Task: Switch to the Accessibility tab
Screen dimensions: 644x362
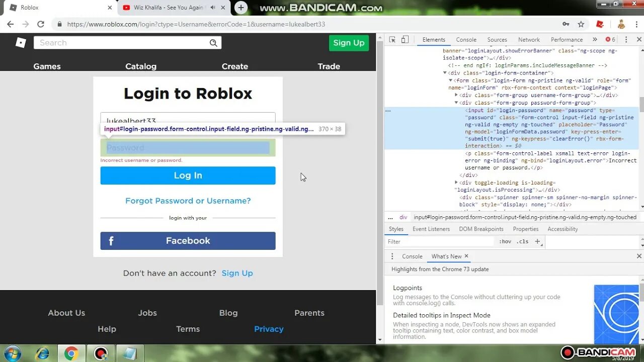Action: [x=562, y=229]
